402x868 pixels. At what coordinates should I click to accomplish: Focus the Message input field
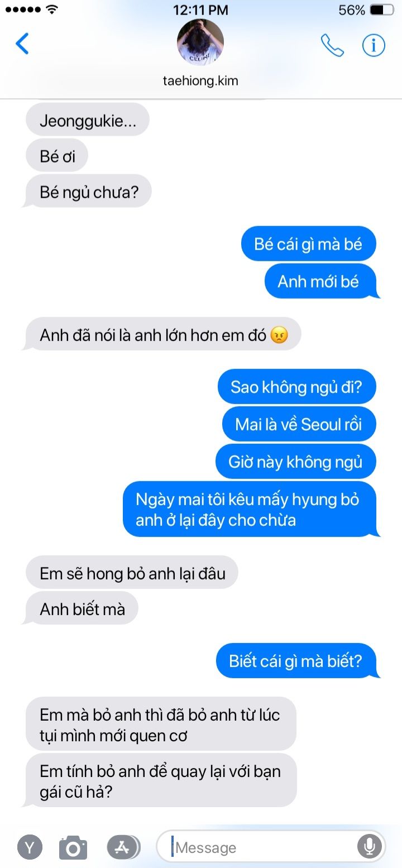tap(271, 847)
